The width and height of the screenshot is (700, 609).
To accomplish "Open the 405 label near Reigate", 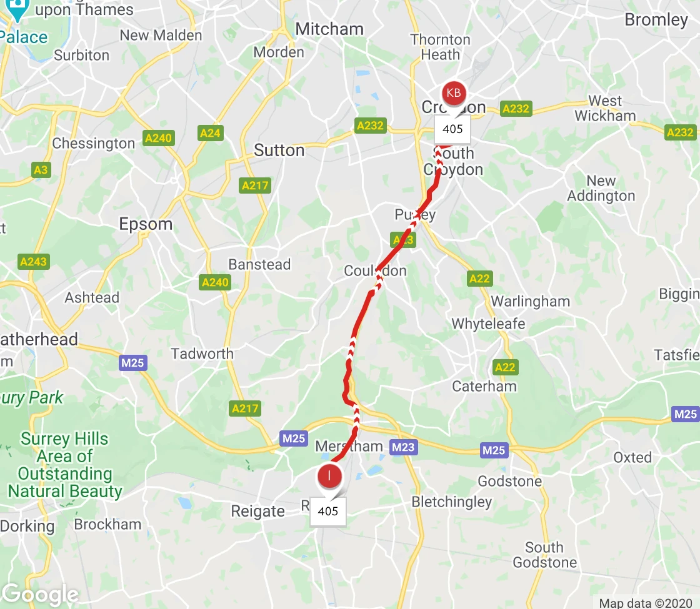I will [x=327, y=511].
